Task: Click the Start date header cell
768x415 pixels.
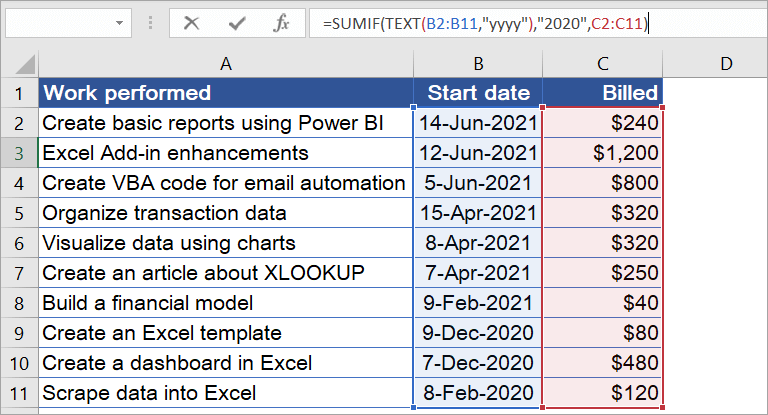Action: coord(478,93)
